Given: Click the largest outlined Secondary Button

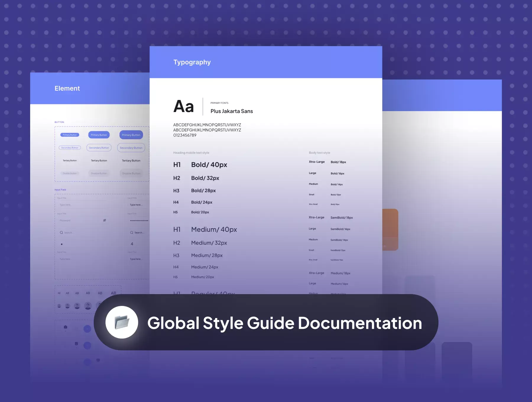Looking at the screenshot, I should pos(131,147).
